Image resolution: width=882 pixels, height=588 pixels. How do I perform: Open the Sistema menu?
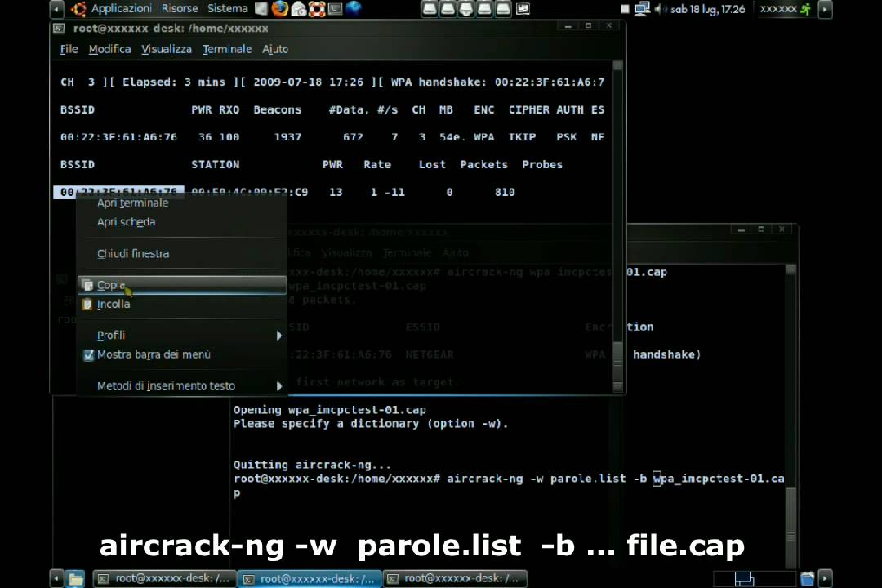pos(228,8)
